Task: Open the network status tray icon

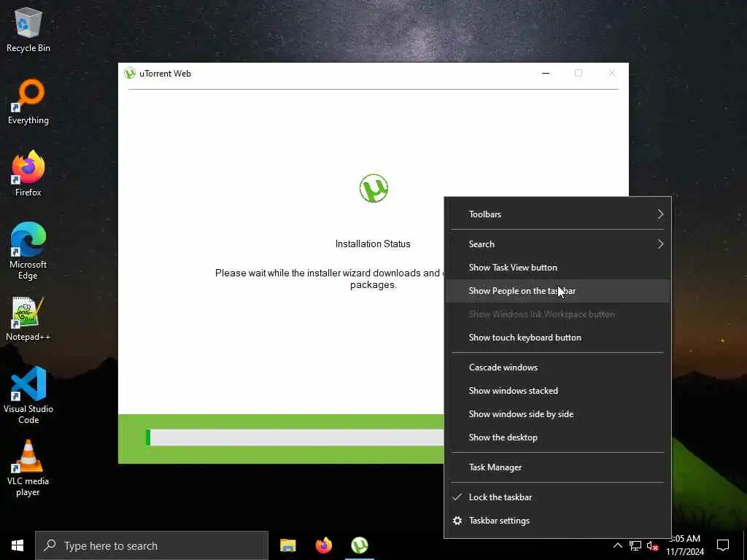Action: point(635,545)
